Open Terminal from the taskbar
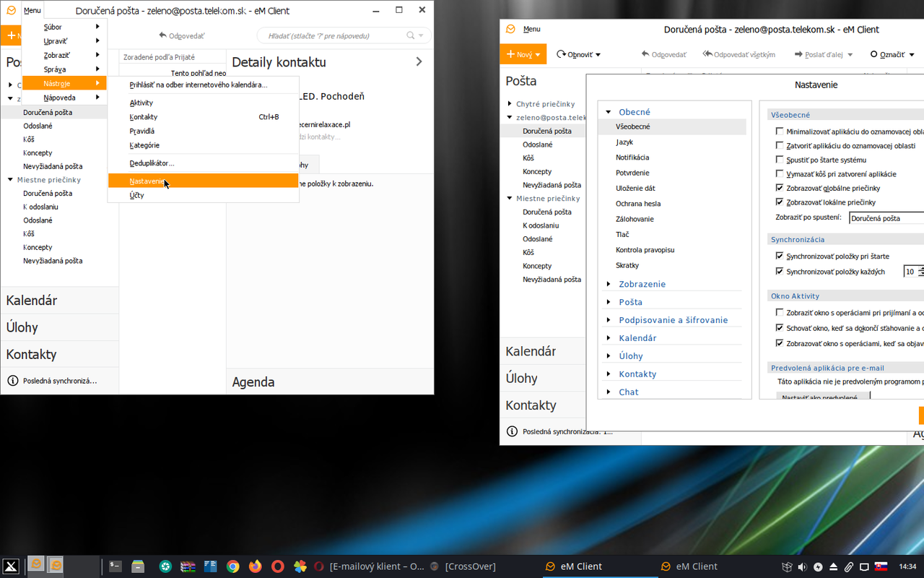The width and height of the screenshot is (924, 578). 115,566
